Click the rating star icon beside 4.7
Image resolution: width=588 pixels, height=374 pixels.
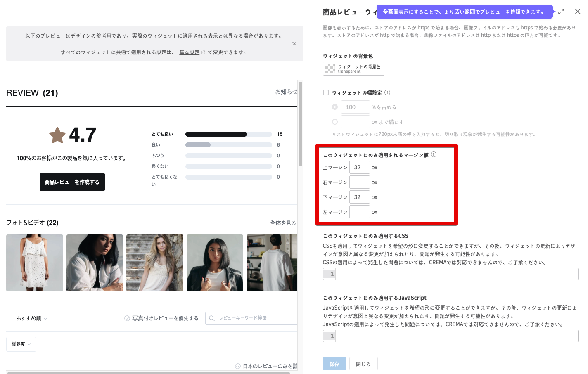(57, 135)
